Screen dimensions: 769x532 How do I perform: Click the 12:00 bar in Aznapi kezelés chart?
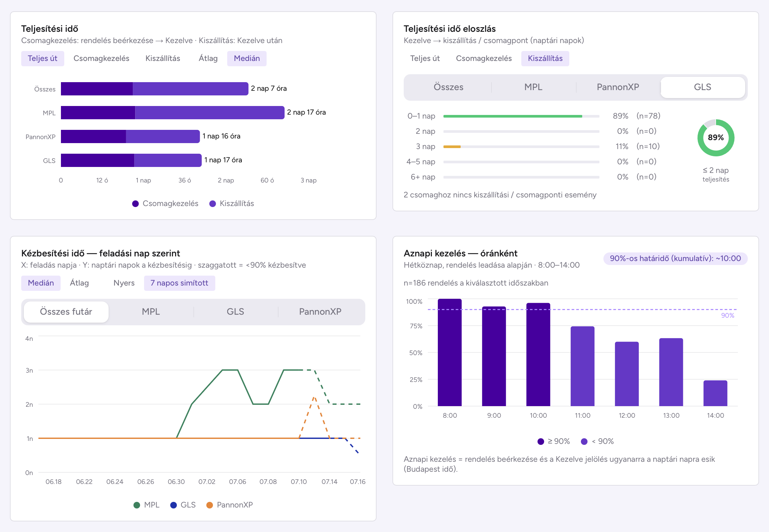(627, 374)
